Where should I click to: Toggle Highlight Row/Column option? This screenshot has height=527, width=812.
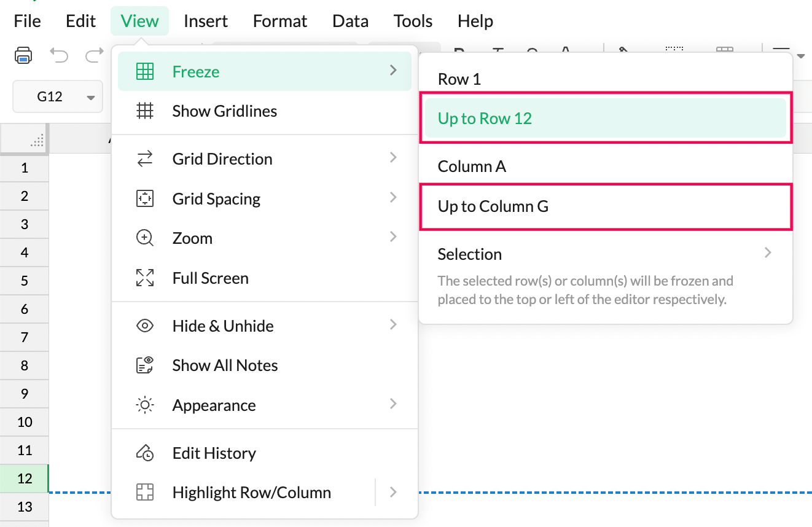pyautogui.click(x=251, y=493)
